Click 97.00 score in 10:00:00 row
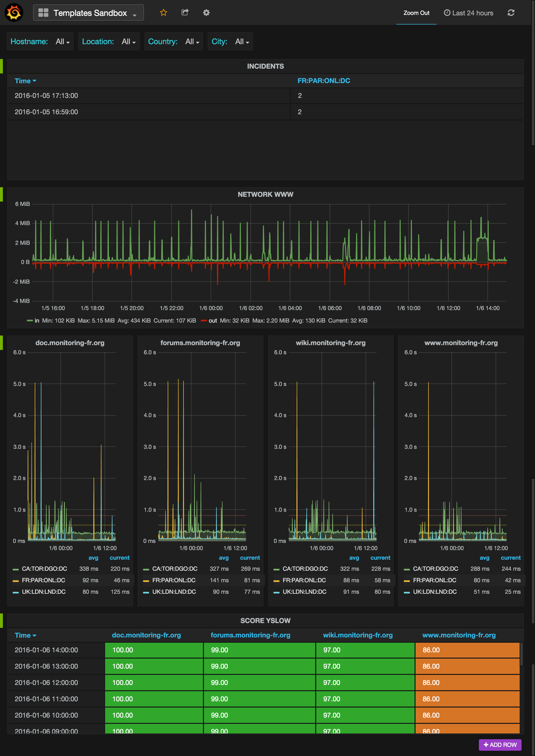The width and height of the screenshot is (535, 756). (365, 715)
